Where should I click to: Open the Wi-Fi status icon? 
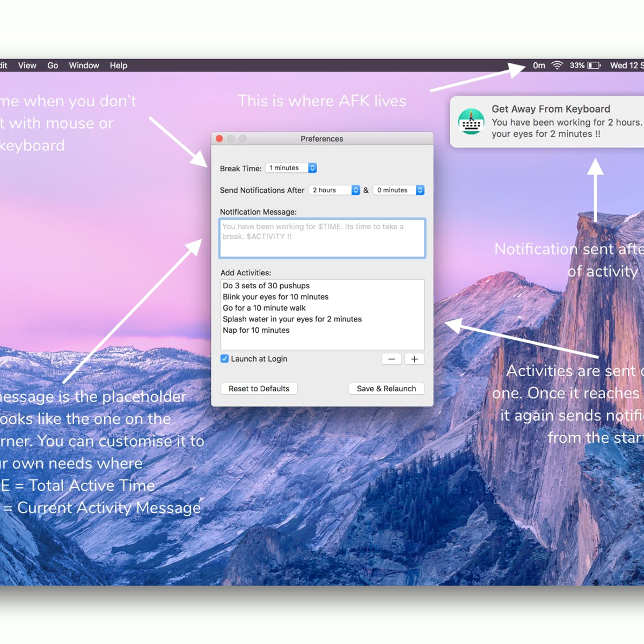click(x=557, y=65)
